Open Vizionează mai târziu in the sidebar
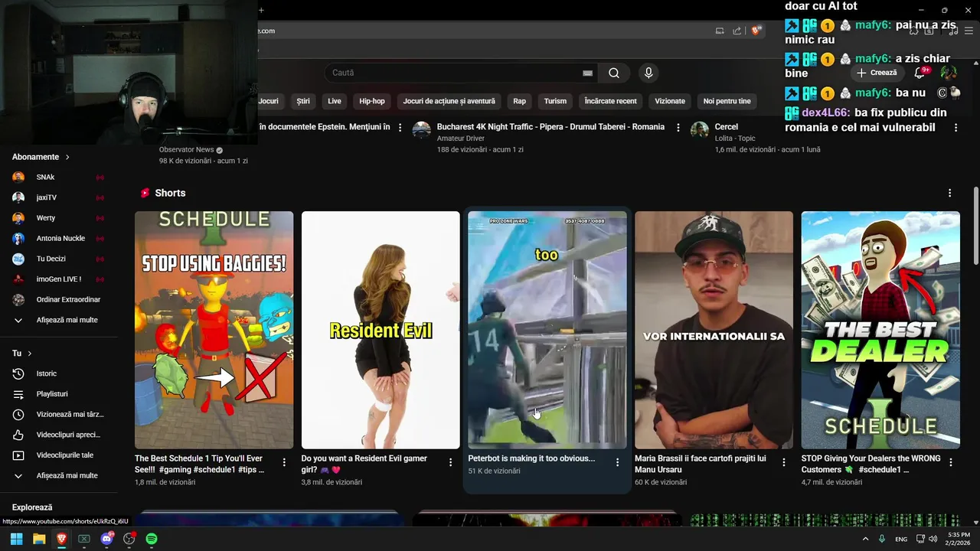Viewport: 980px width, 551px height. (x=59, y=414)
